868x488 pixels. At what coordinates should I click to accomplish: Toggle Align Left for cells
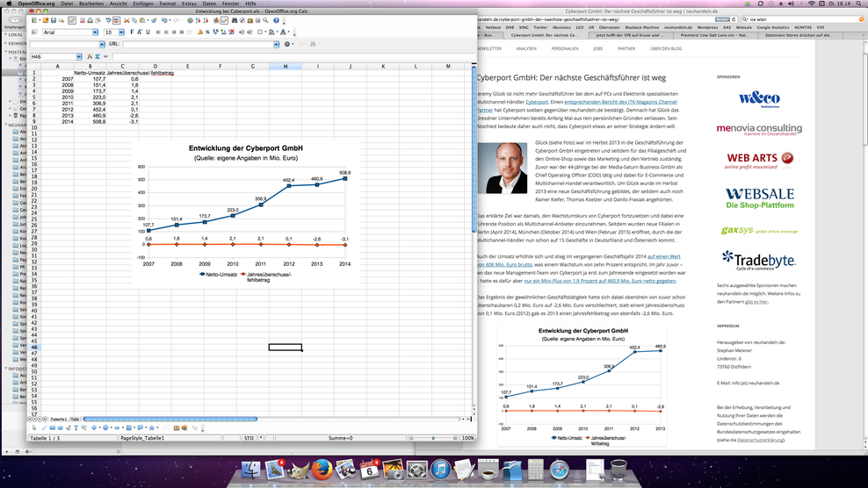click(158, 32)
